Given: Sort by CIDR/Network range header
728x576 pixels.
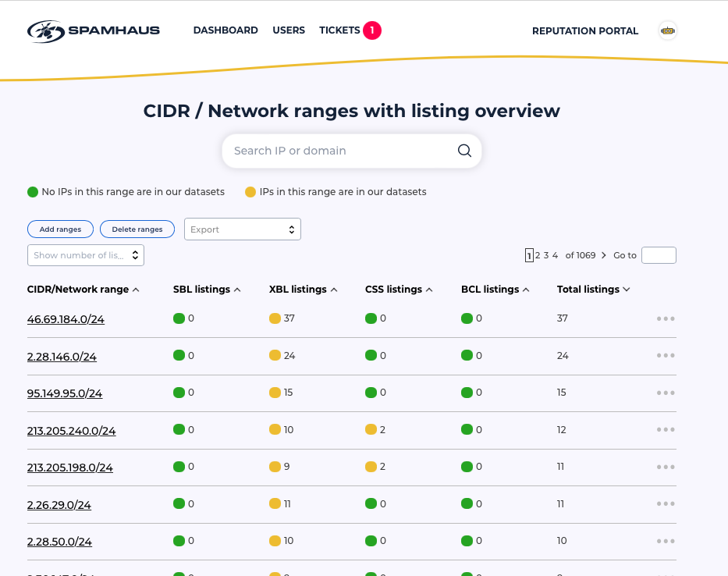Looking at the screenshot, I should tap(83, 290).
